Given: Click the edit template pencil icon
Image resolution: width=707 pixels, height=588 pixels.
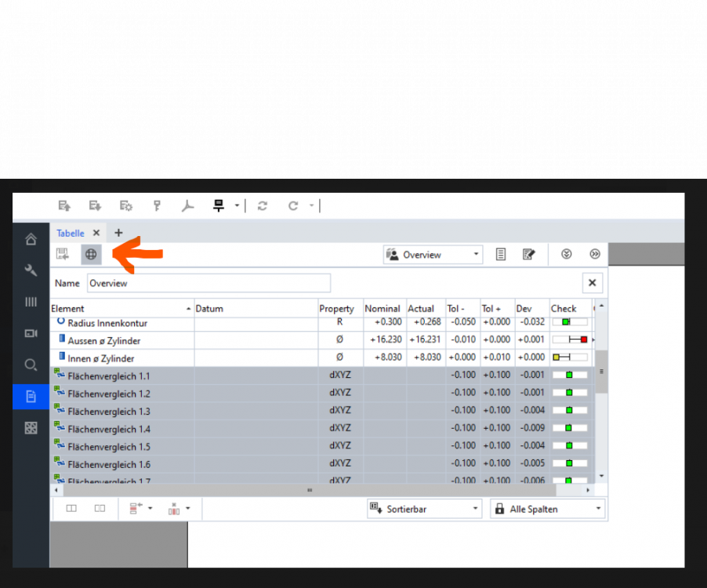Looking at the screenshot, I should [529, 254].
